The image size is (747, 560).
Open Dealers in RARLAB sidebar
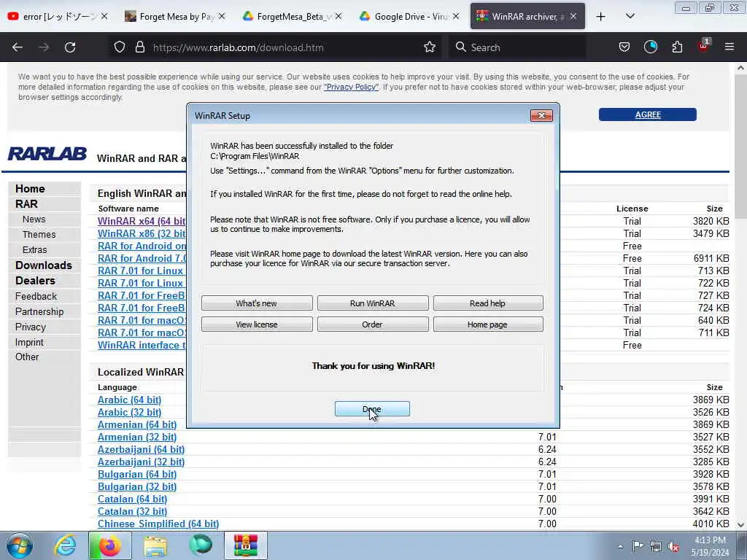coord(35,281)
